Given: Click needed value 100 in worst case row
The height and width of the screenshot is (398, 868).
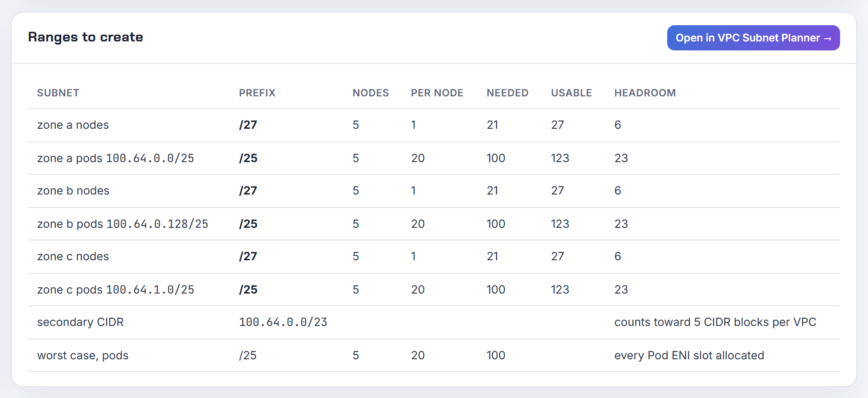Looking at the screenshot, I should tap(496, 355).
